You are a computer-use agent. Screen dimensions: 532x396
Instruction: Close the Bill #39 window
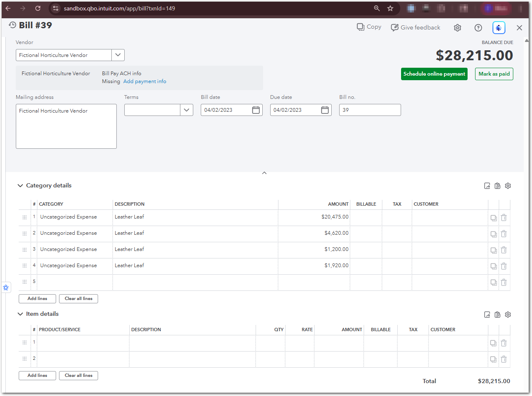(520, 28)
